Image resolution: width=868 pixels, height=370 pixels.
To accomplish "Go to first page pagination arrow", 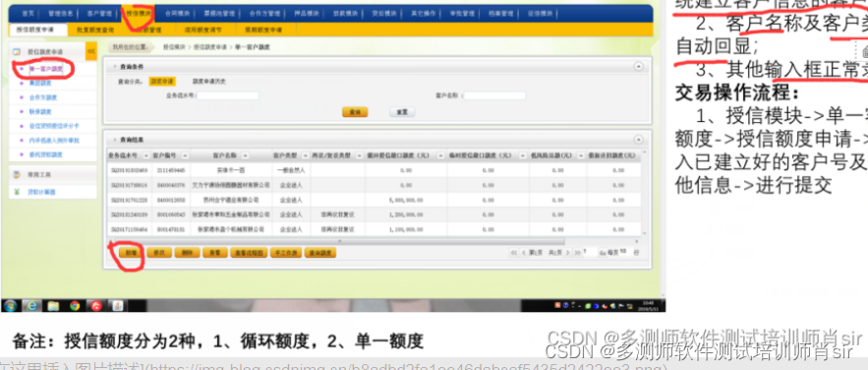I will pyautogui.click(x=513, y=253).
